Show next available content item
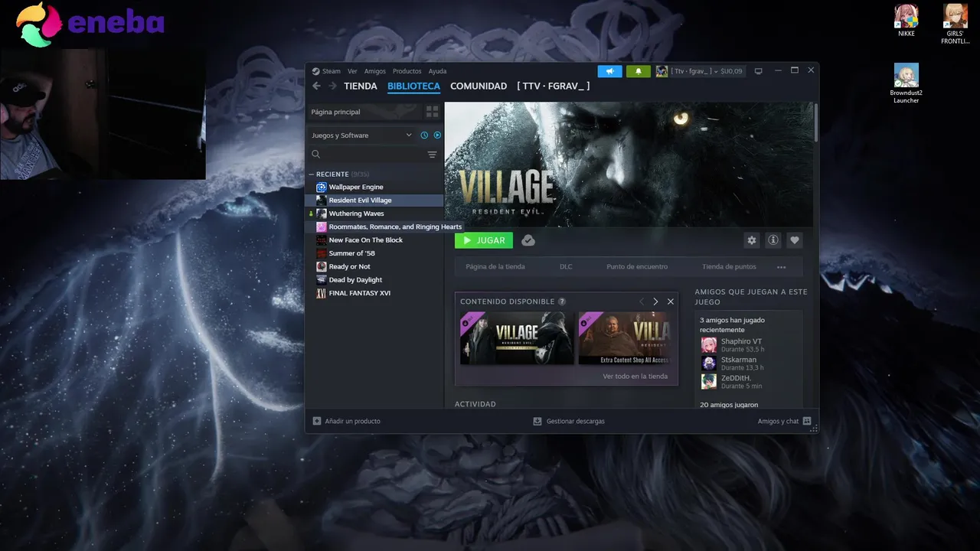Viewport: 980px width, 551px height. pyautogui.click(x=655, y=302)
